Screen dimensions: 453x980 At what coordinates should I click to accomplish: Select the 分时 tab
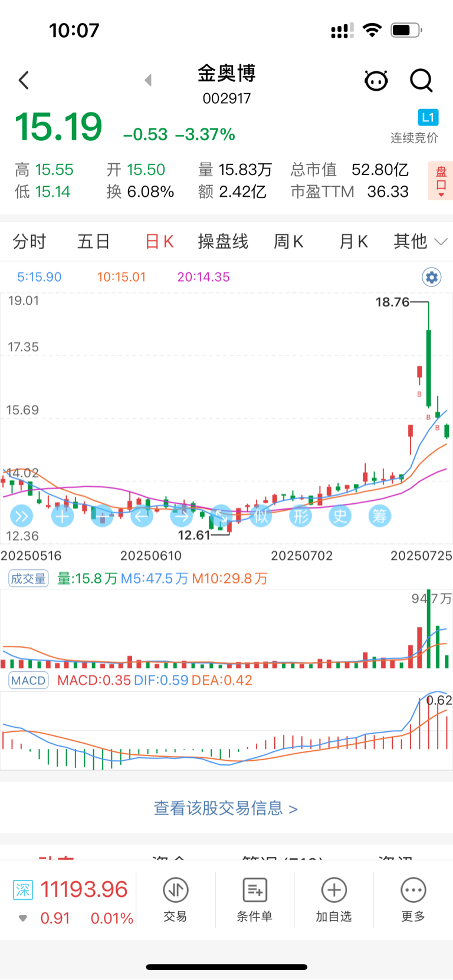pos(29,242)
